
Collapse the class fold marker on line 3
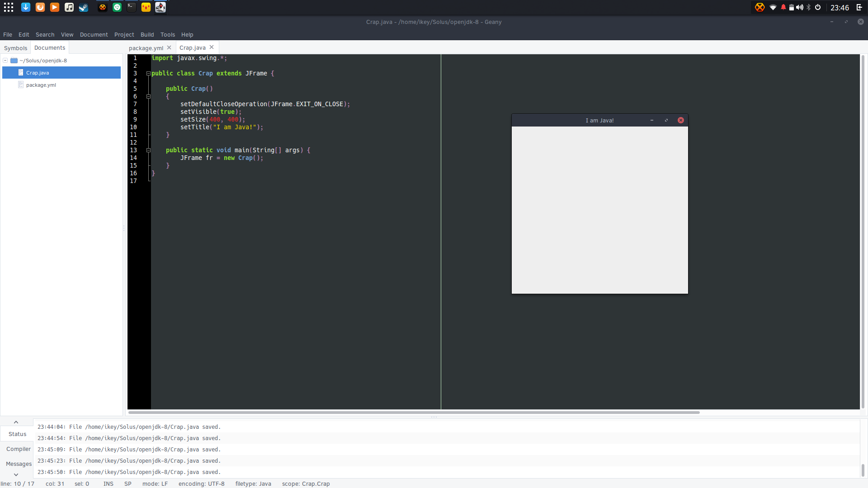pyautogui.click(x=148, y=73)
